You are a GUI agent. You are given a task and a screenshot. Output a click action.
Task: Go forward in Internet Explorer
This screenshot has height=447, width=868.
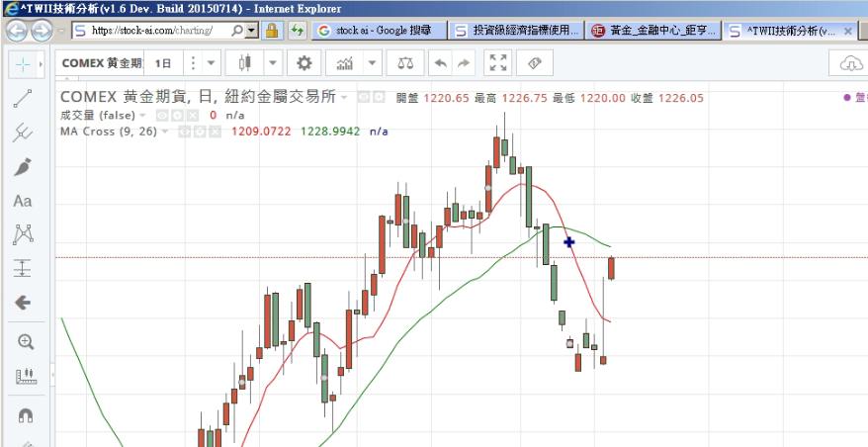pos(43,31)
